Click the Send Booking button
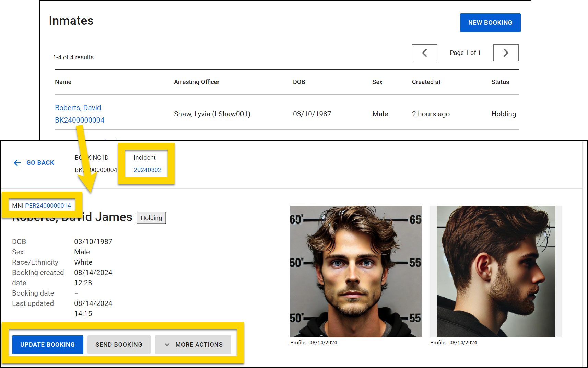Screen dimensions: 588x368 click(x=119, y=344)
